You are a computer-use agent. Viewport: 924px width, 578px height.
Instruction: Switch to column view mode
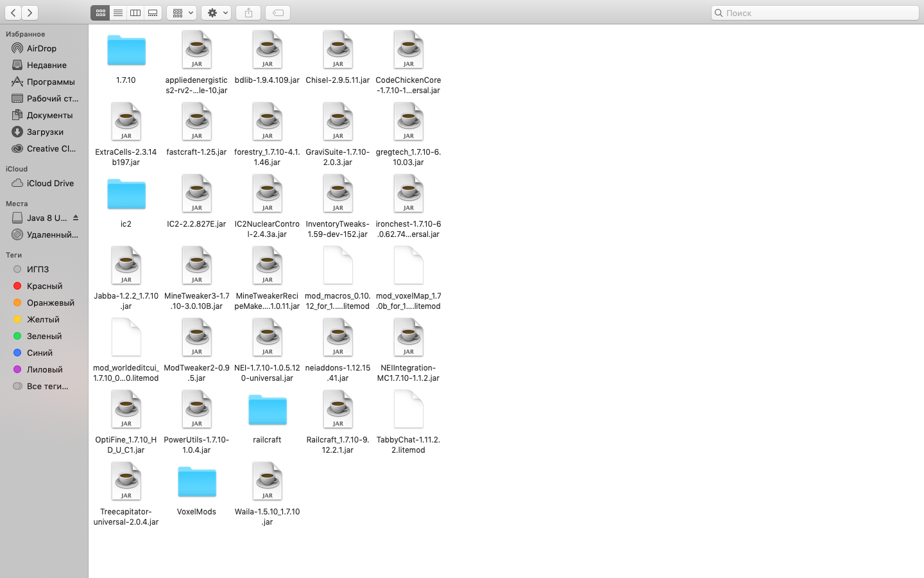(x=135, y=13)
